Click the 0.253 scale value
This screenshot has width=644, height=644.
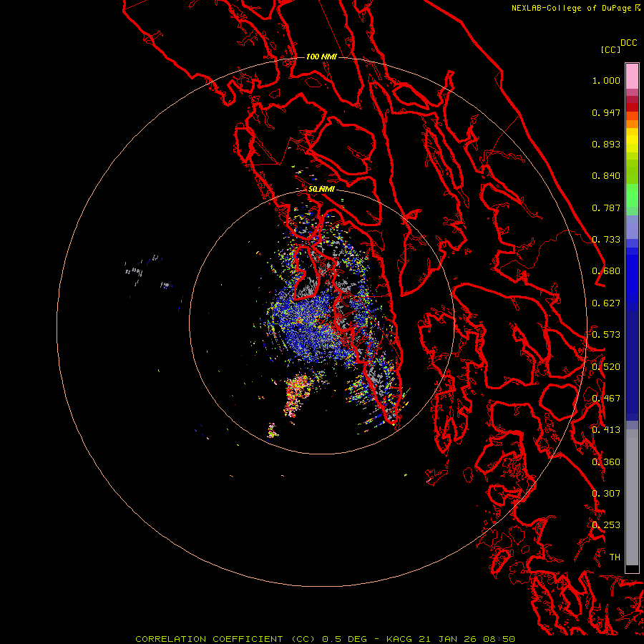(x=606, y=525)
